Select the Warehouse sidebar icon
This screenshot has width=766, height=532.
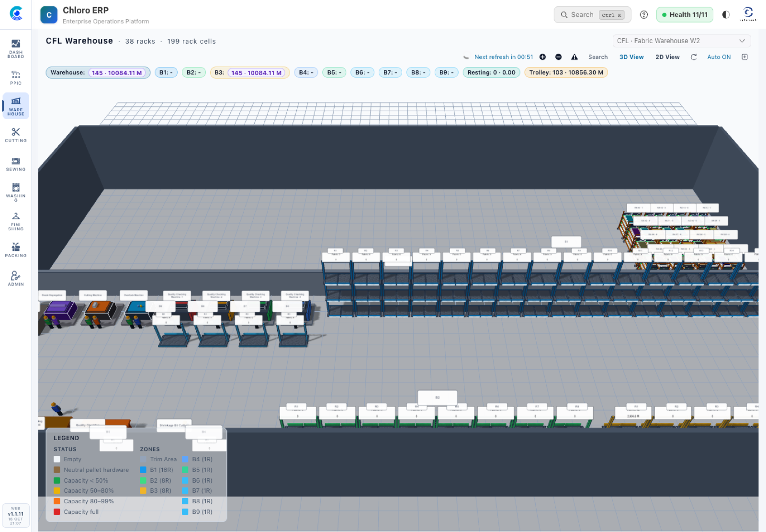coord(16,106)
